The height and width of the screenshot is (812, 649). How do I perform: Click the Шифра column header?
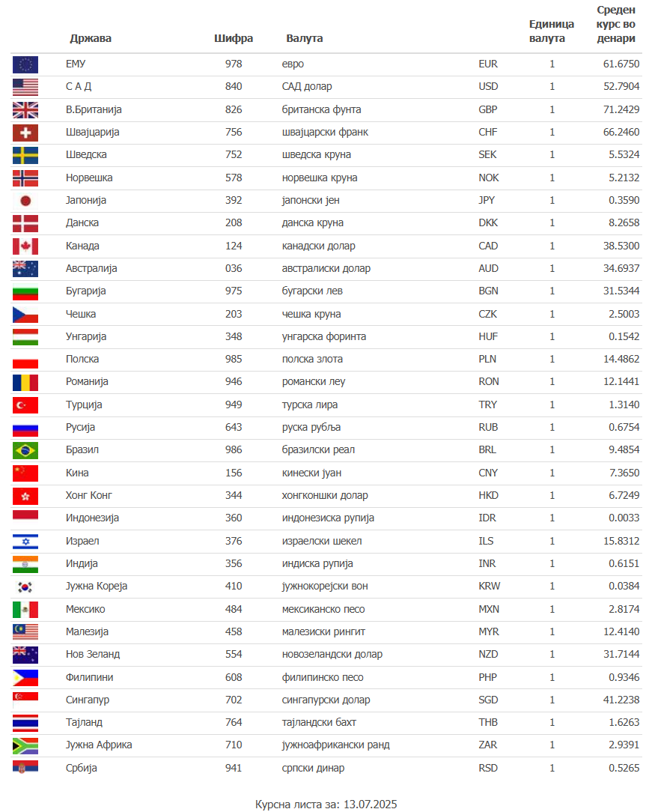click(x=234, y=38)
